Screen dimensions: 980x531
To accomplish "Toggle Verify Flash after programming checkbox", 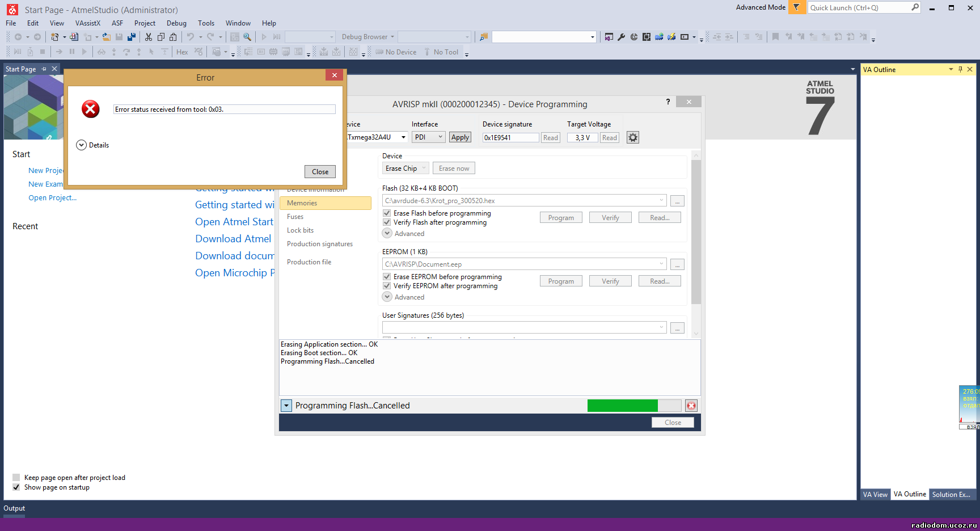I will click(387, 222).
